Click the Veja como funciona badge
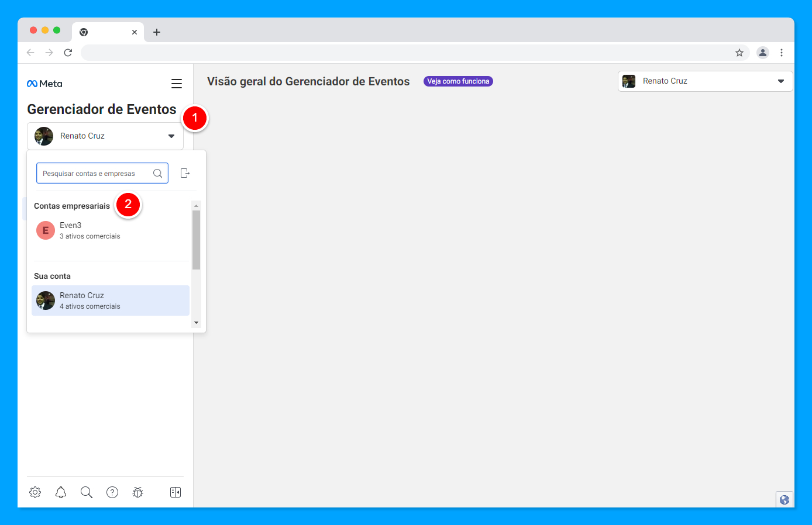The image size is (812, 525). (458, 81)
